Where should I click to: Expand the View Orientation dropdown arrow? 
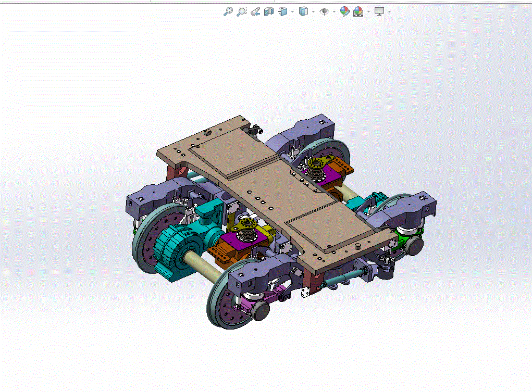click(292, 12)
